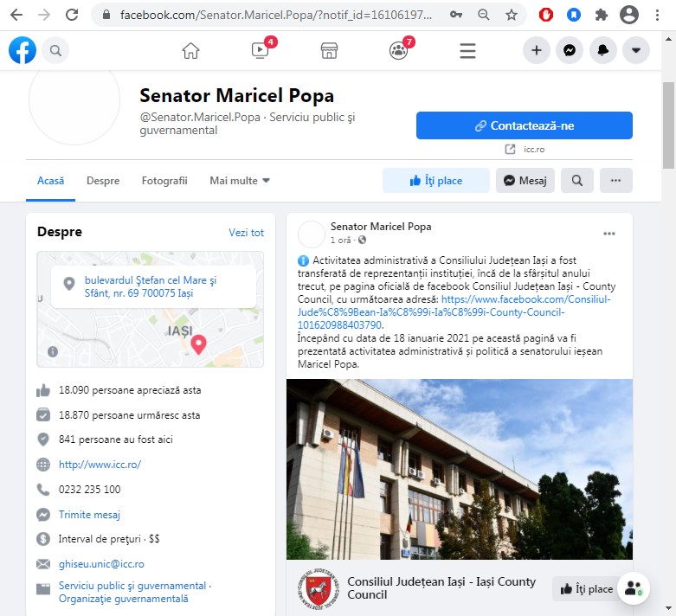Click the Facebook search magnifier icon

pyautogui.click(x=55, y=51)
